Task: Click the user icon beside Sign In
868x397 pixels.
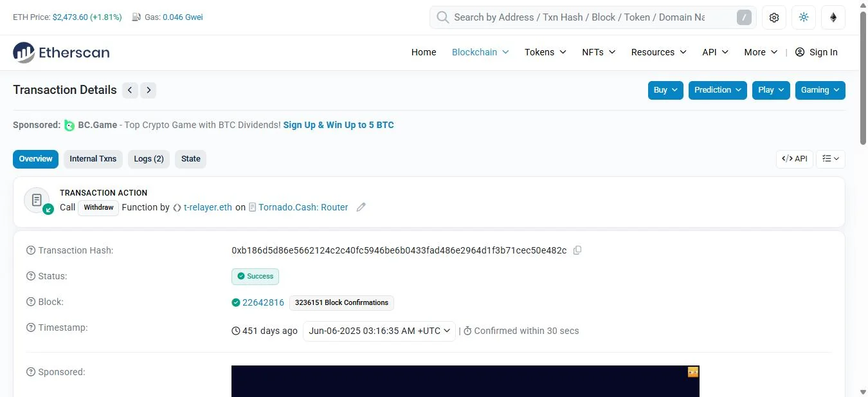Action: (800, 52)
